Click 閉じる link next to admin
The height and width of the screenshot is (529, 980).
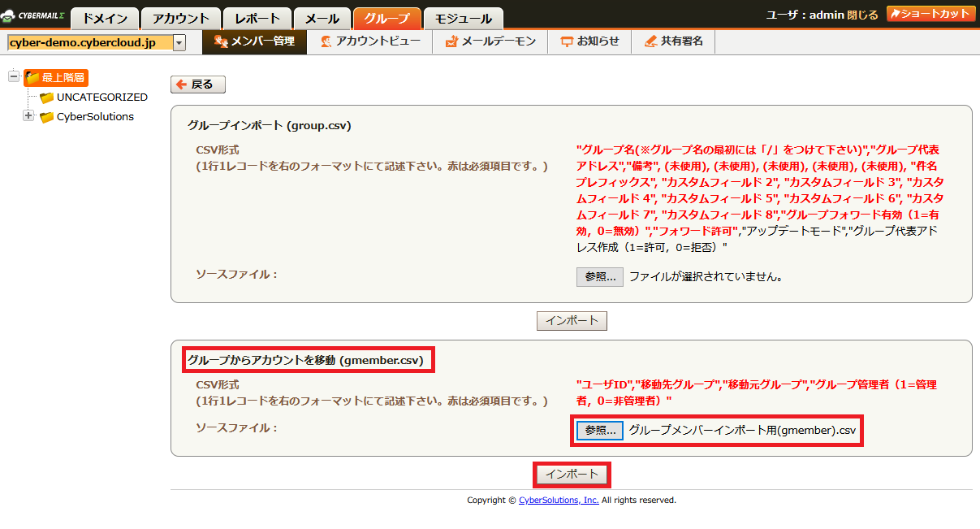point(862,15)
